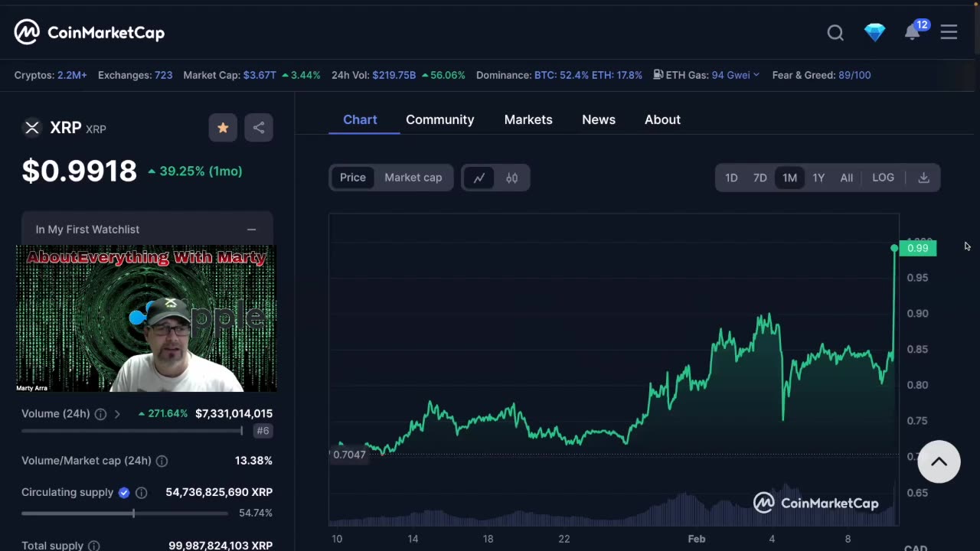The width and height of the screenshot is (980, 551).
Task: Click the $0.9918 price value
Action: tap(80, 171)
